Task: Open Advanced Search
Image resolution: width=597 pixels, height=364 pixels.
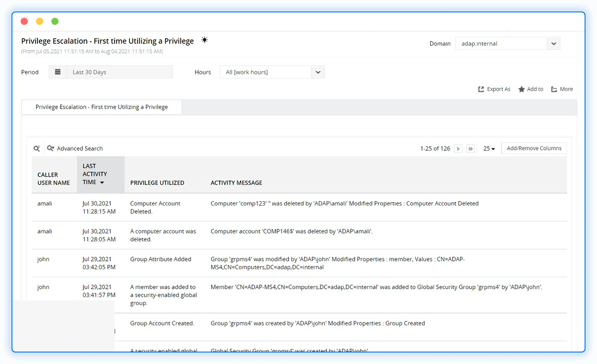Action: pyautogui.click(x=75, y=148)
